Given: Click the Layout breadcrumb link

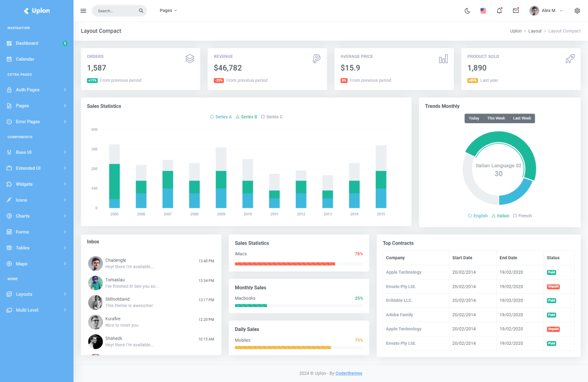Looking at the screenshot, I should coord(535,31).
